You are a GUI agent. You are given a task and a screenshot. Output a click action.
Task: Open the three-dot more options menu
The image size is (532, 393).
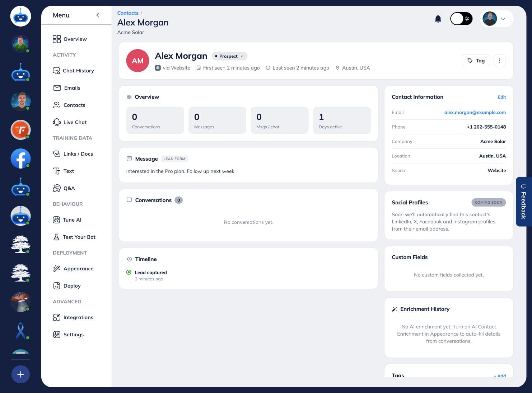[499, 61]
